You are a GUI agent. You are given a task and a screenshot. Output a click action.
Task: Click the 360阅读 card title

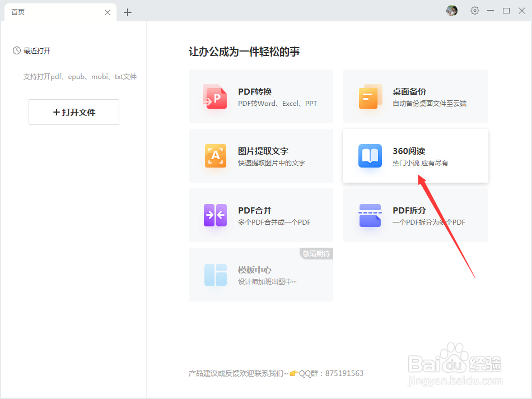tap(409, 151)
